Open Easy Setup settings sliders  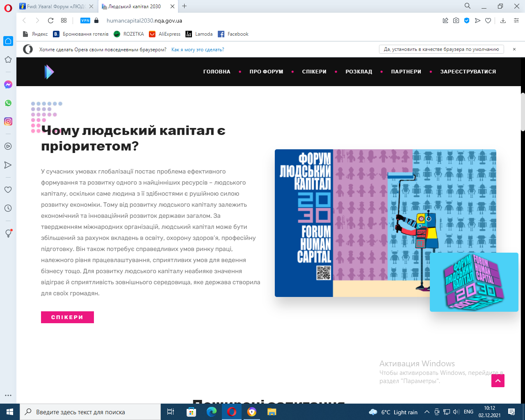tap(516, 21)
